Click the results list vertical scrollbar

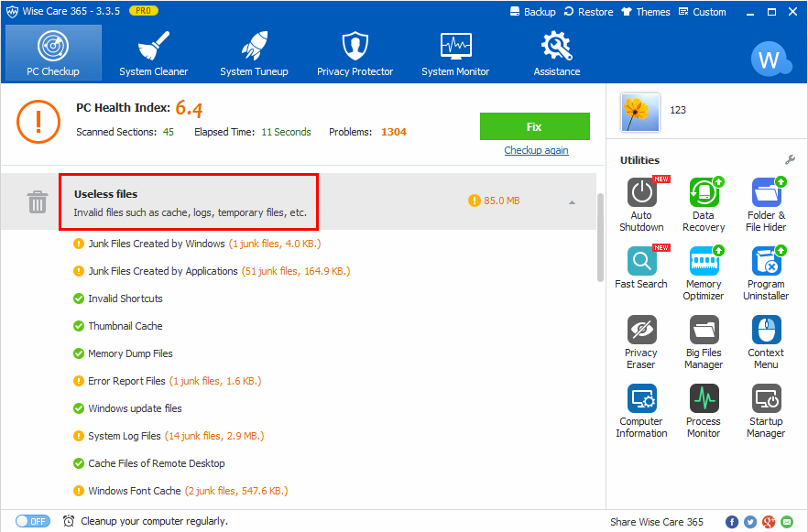coord(600,237)
